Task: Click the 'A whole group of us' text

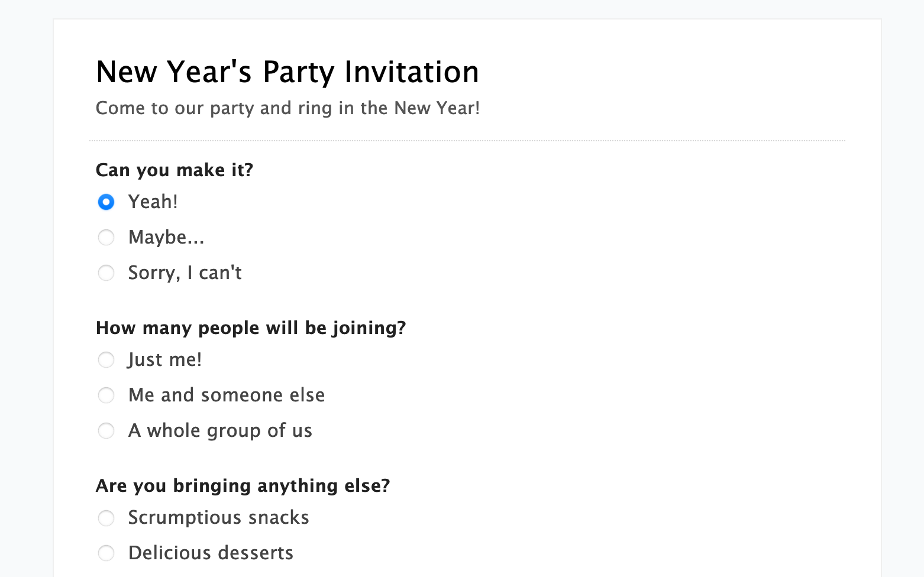Action: pyautogui.click(x=220, y=430)
